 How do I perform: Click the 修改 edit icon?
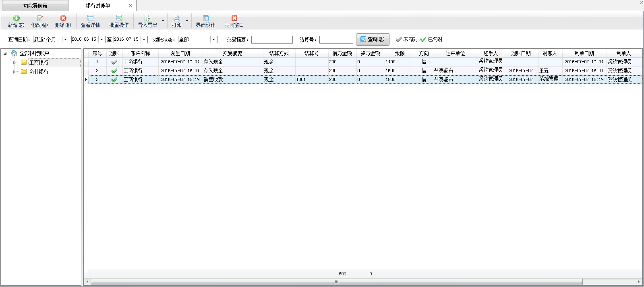[40, 19]
